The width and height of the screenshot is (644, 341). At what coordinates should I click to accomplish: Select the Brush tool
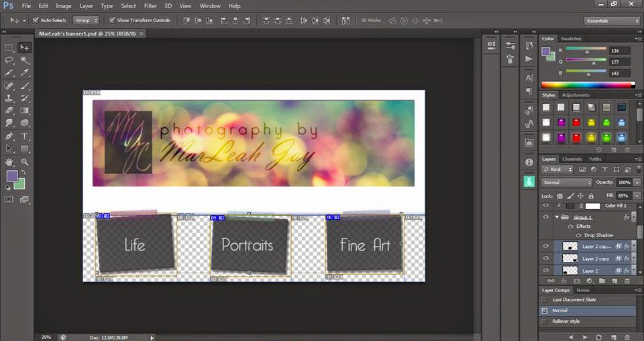[25, 86]
